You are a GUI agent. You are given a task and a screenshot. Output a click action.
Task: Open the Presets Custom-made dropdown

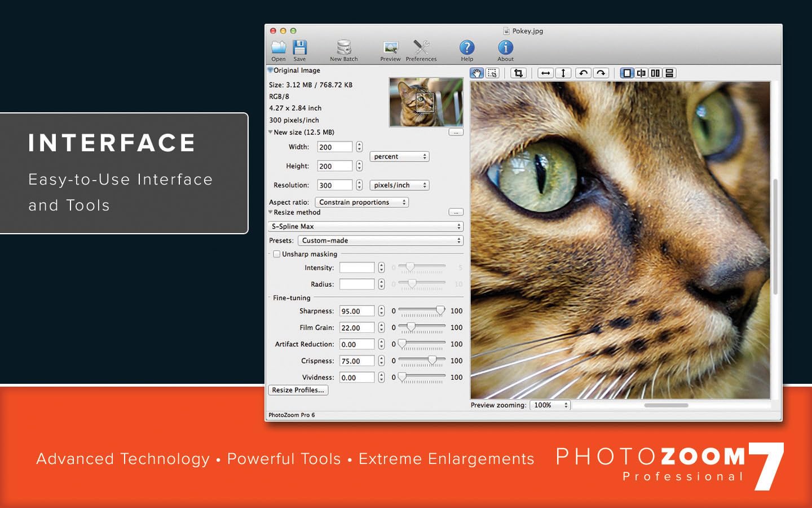(x=381, y=240)
